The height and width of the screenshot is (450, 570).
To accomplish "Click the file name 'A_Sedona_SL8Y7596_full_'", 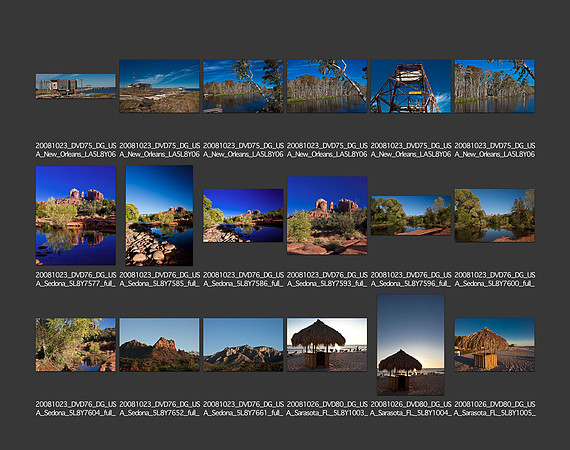I will click(x=410, y=284).
